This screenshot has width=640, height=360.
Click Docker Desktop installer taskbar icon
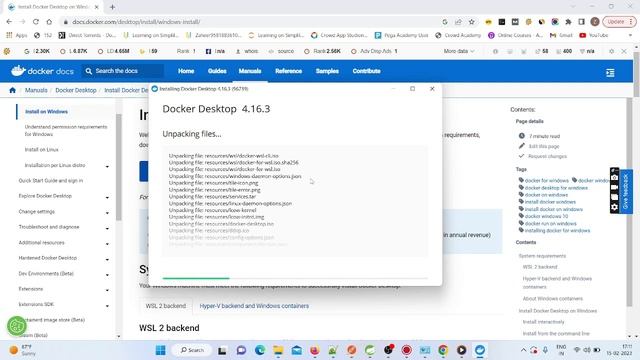pos(480,350)
